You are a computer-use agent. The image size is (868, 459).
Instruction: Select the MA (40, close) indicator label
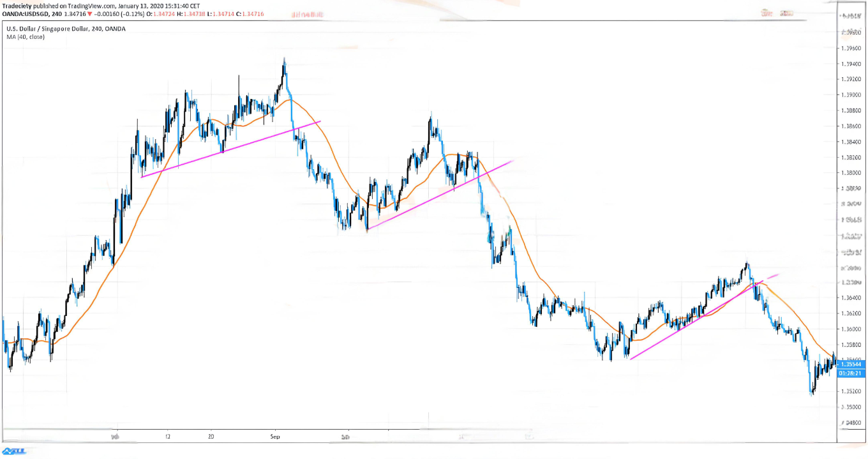[26, 36]
